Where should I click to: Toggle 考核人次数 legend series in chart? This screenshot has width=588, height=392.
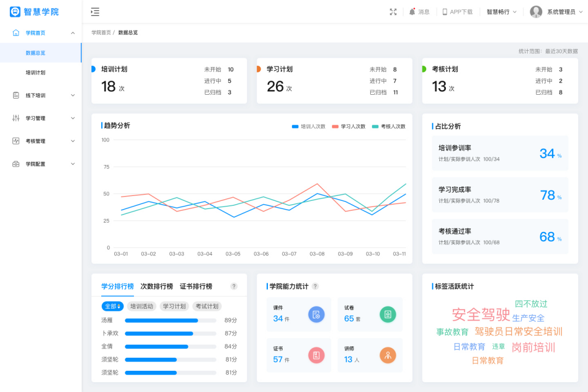(x=389, y=126)
